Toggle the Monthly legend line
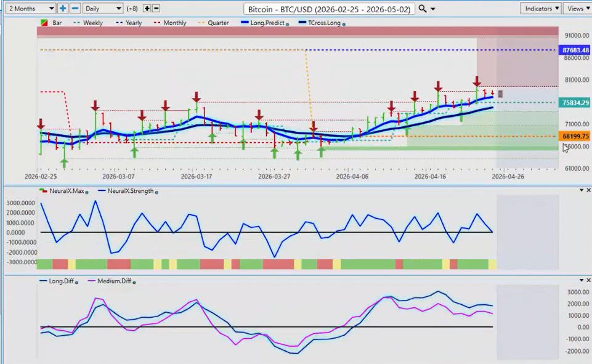This screenshot has height=364, width=592. [x=180, y=23]
